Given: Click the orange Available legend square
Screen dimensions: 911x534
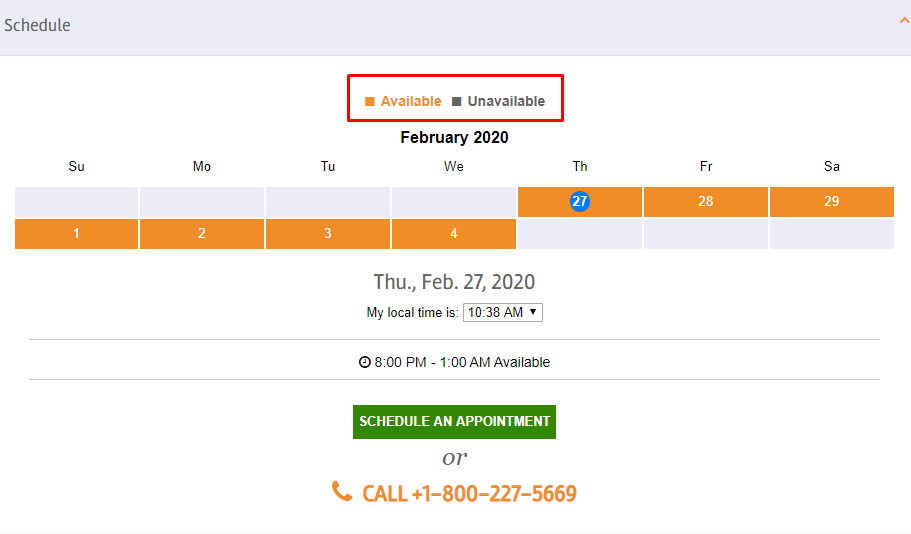Looking at the screenshot, I should [370, 102].
